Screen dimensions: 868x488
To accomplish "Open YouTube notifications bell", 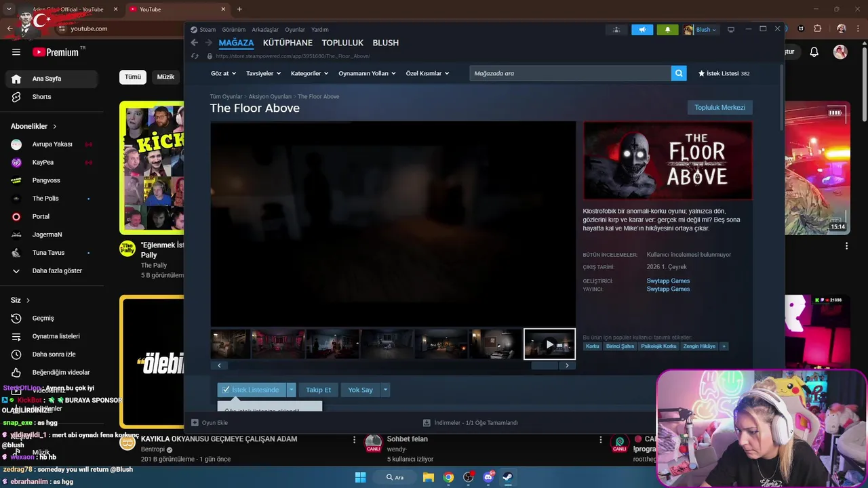I will click(x=814, y=52).
